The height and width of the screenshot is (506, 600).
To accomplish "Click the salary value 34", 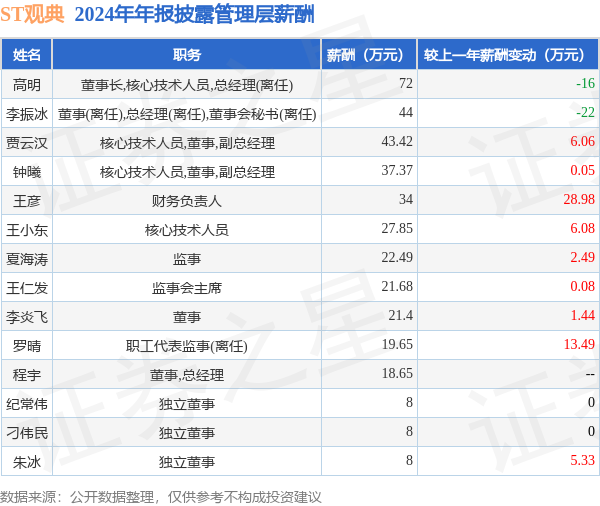I will click(x=406, y=199).
